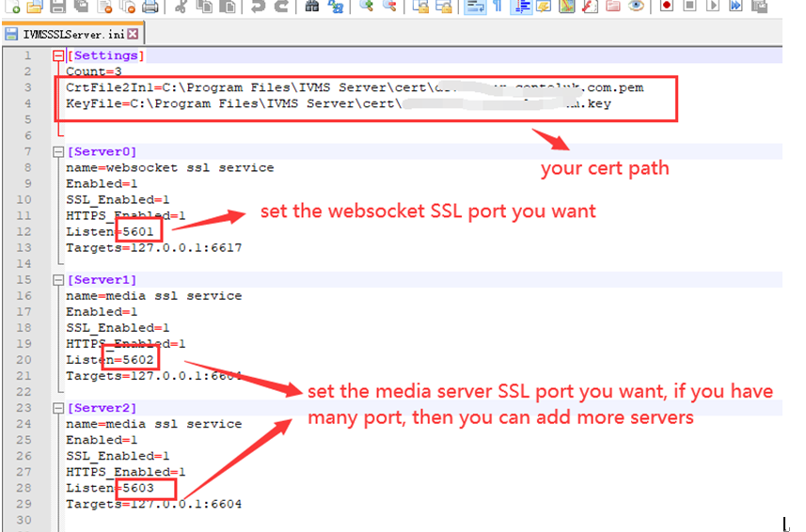Viewport: 806px width, 532px height.
Task: Toggle synchronize horizontal scrolling icon
Action: [x=444, y=7]
